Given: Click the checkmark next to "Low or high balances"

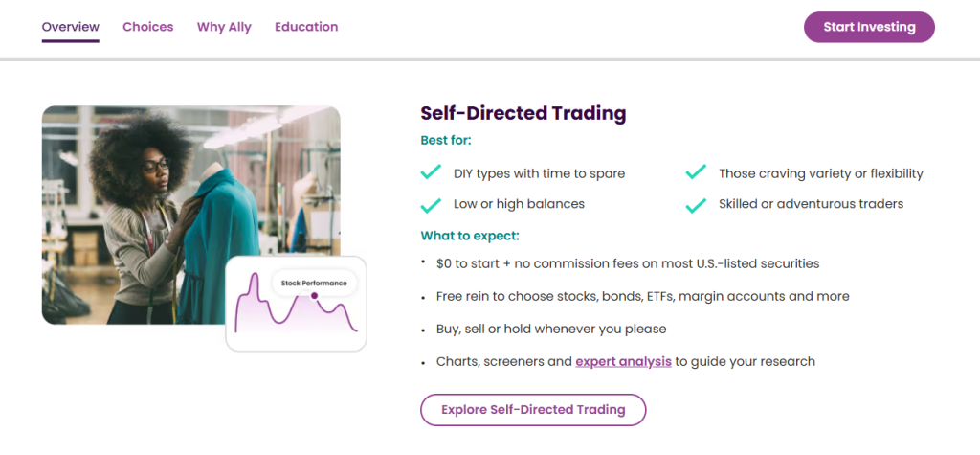Looking at the screenshot, I should [431, 204].
